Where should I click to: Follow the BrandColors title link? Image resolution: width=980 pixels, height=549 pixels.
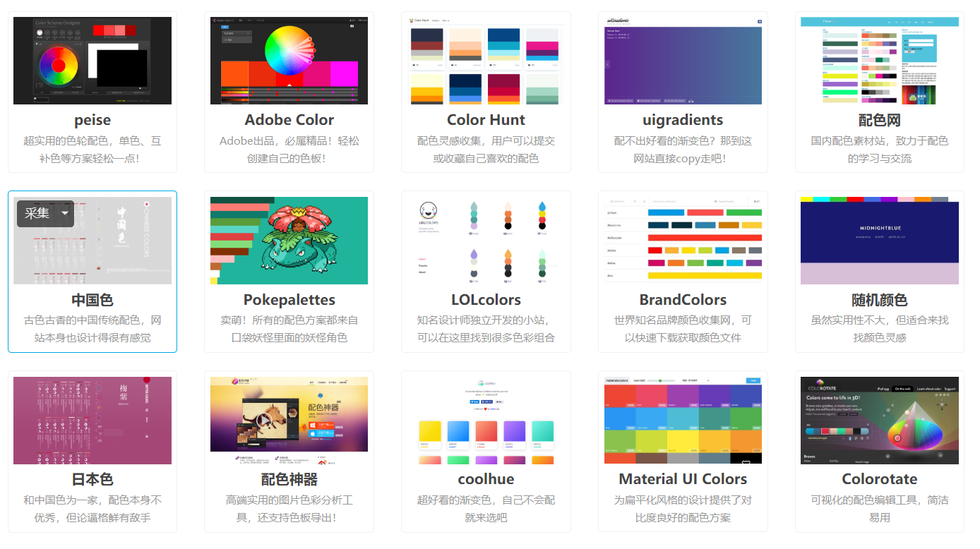coord(683,300)
